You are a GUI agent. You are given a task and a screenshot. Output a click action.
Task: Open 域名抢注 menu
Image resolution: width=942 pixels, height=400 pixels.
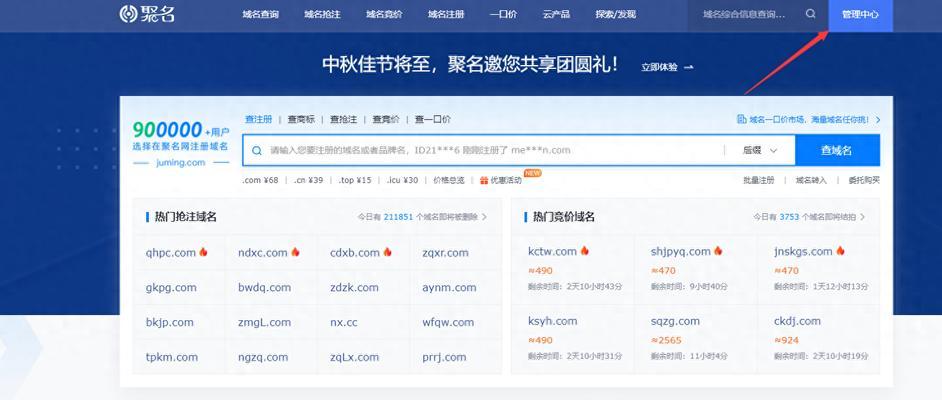point(323,14)
